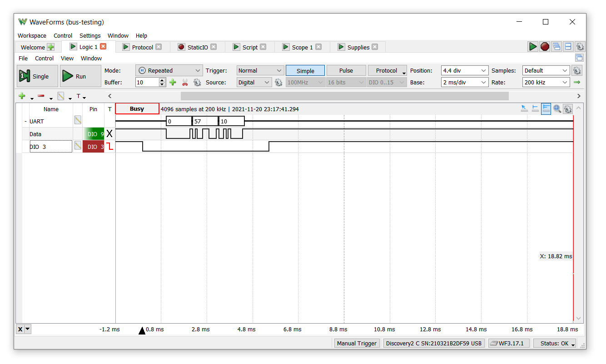Click the green plus to add a channel
Image resolution: width=606 pixels, height=364 pixels.
[22, 96]
